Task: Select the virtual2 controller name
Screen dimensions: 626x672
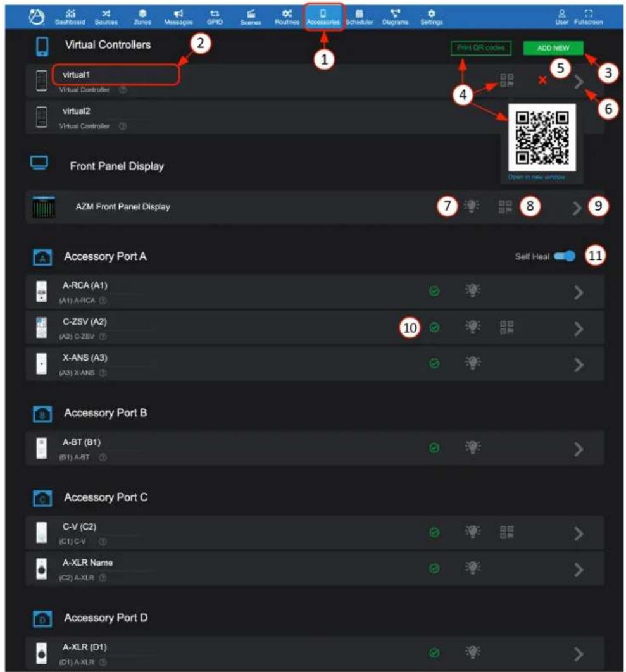Action: click(x=77, y=111)
